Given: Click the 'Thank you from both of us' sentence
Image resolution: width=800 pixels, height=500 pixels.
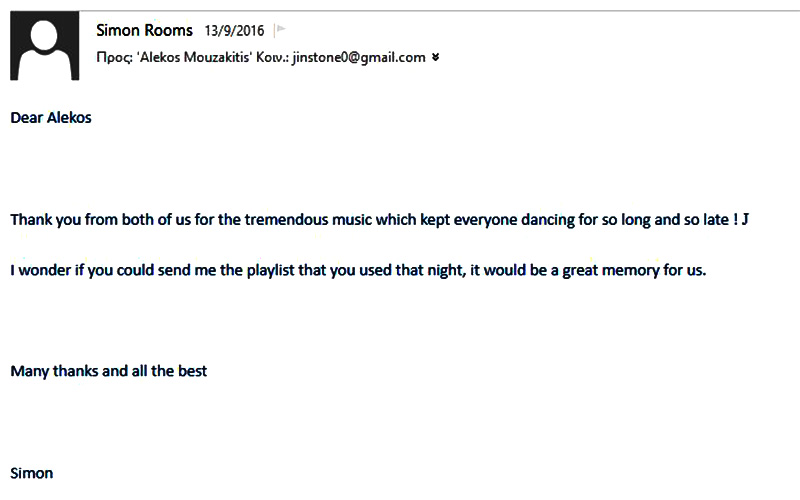Looking at the screenshot, I should click(x=380, y=220).
